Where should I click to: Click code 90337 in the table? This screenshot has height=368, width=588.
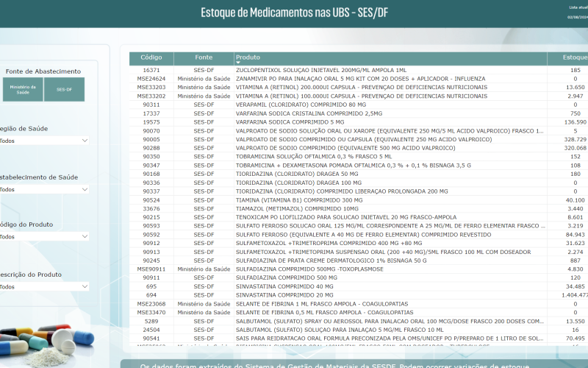(151, 191)
